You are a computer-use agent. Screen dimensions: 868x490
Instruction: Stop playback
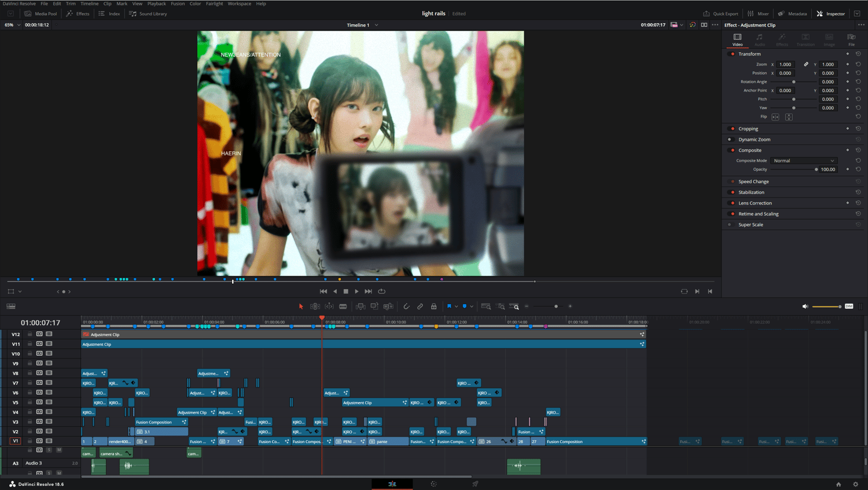coord(346,291)
